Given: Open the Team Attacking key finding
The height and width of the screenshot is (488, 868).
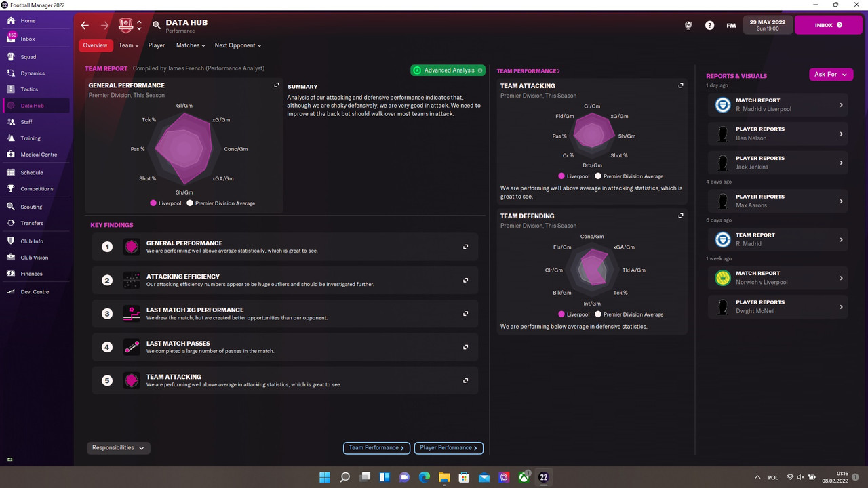Looking at the screenshot, I should [285, 381].
